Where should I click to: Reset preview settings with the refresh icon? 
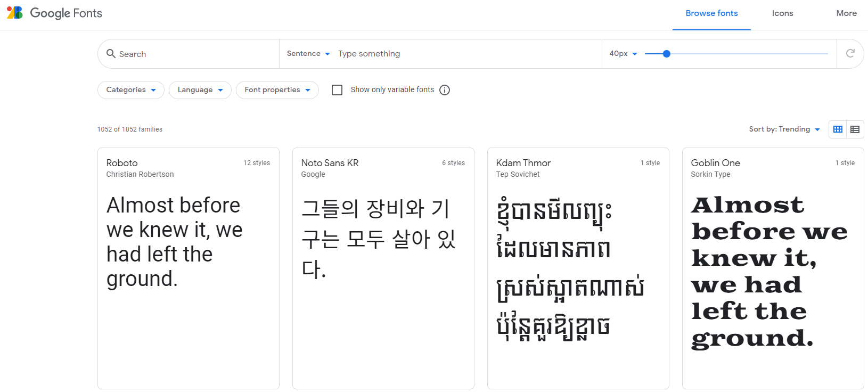pos(850,53)
